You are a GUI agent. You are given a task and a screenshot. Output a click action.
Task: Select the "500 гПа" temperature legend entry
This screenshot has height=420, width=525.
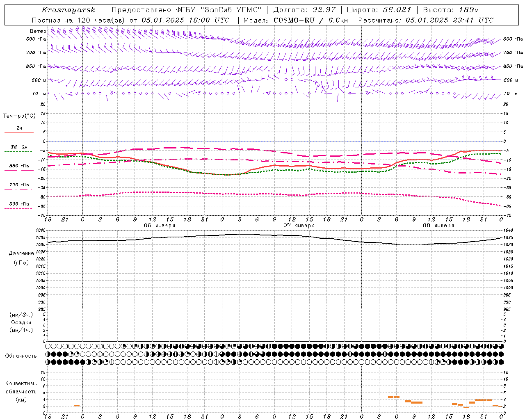coord(19,204)
